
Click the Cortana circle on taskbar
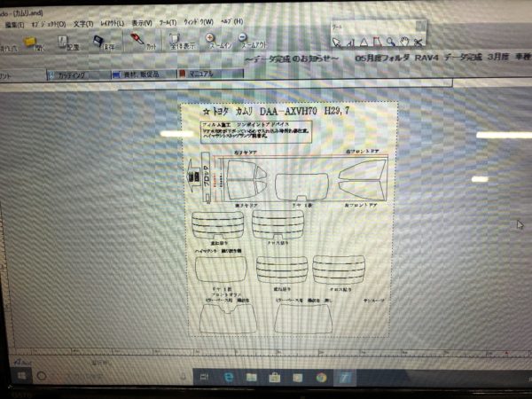point(42,376)
